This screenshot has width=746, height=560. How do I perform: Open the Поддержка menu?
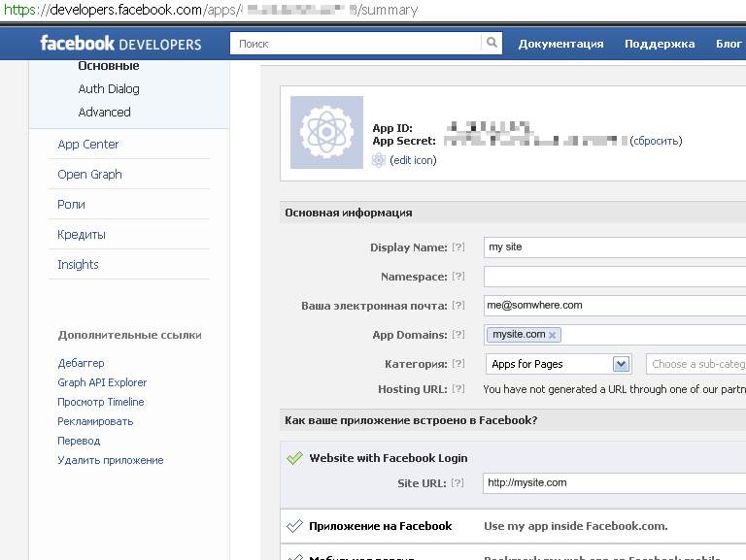(660, 44)
